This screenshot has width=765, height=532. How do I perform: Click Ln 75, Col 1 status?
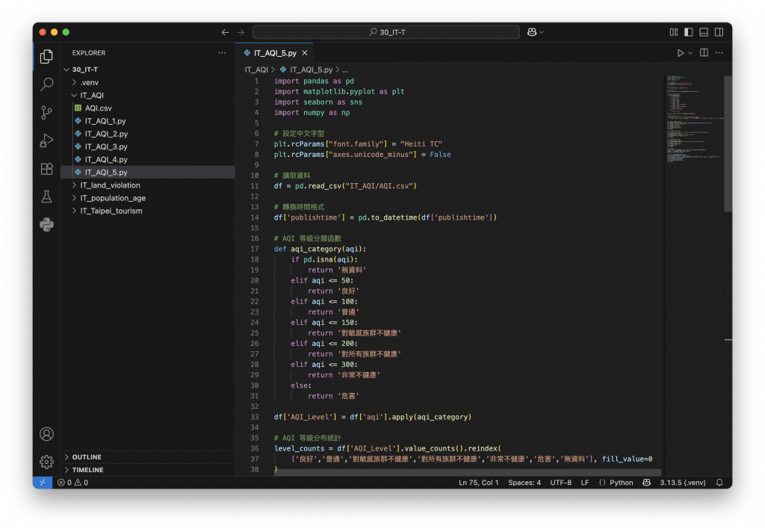(x=478, y=482)
